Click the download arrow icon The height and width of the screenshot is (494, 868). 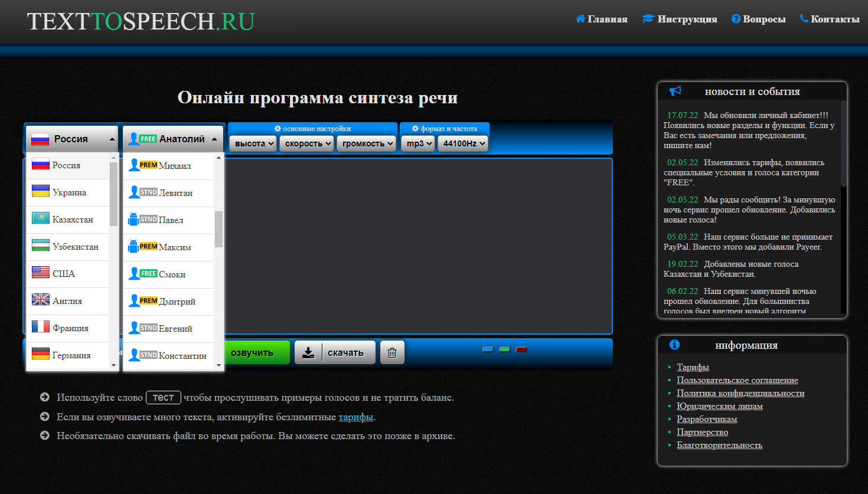coord(308,353)
